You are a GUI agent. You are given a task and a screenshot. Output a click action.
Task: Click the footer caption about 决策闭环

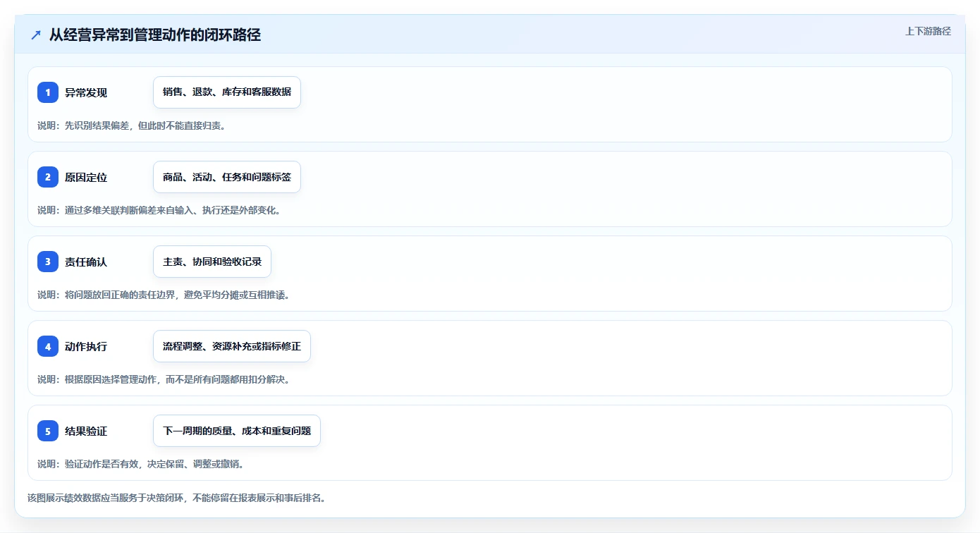(x=176, y=498)
